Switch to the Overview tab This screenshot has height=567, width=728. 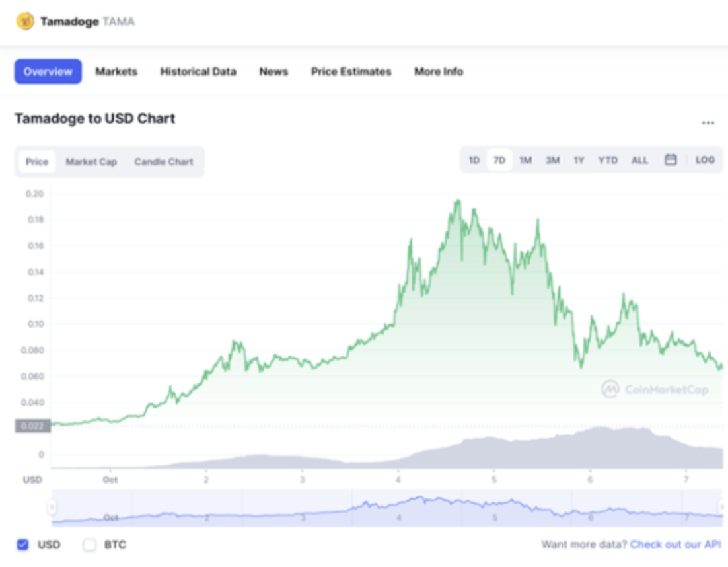[x=48, y=71]
